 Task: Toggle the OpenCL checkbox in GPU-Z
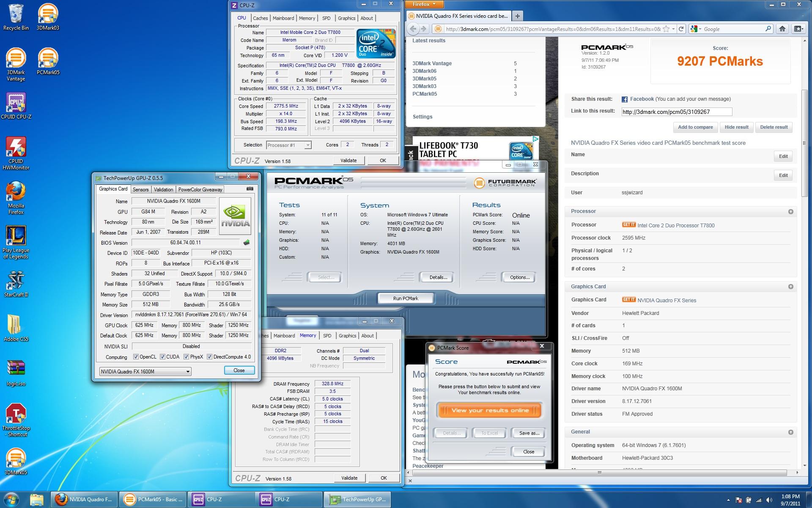coord(136,357)
